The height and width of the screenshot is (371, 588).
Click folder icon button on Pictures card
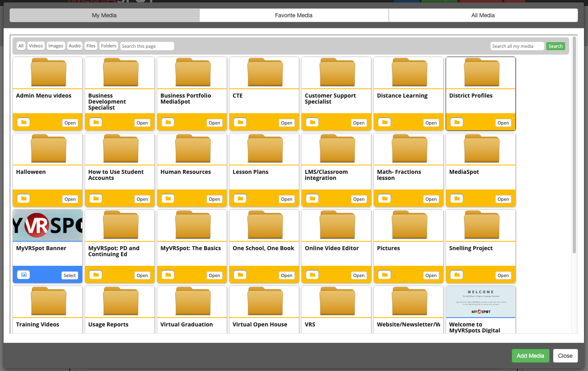tap(385, 275)
